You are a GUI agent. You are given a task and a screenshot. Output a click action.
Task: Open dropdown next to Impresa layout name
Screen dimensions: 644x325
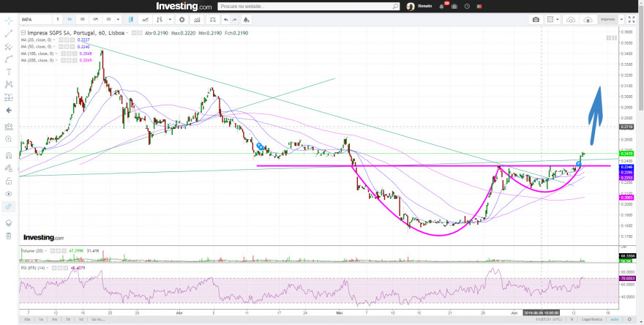click(622, 19)
